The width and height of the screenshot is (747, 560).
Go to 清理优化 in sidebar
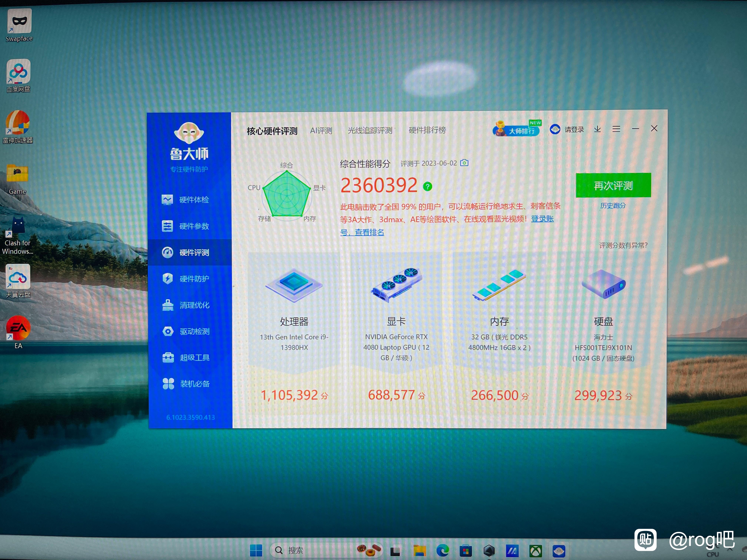click(190, 305)
